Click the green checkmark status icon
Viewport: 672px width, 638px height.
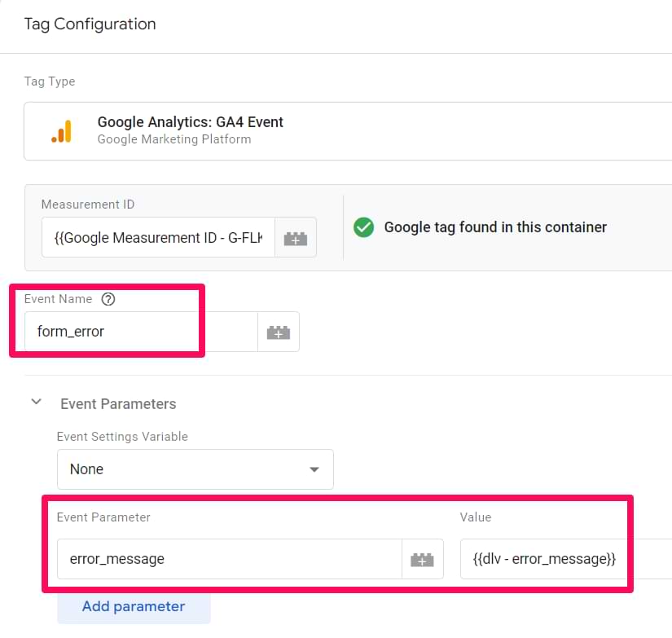coord(363,227)
